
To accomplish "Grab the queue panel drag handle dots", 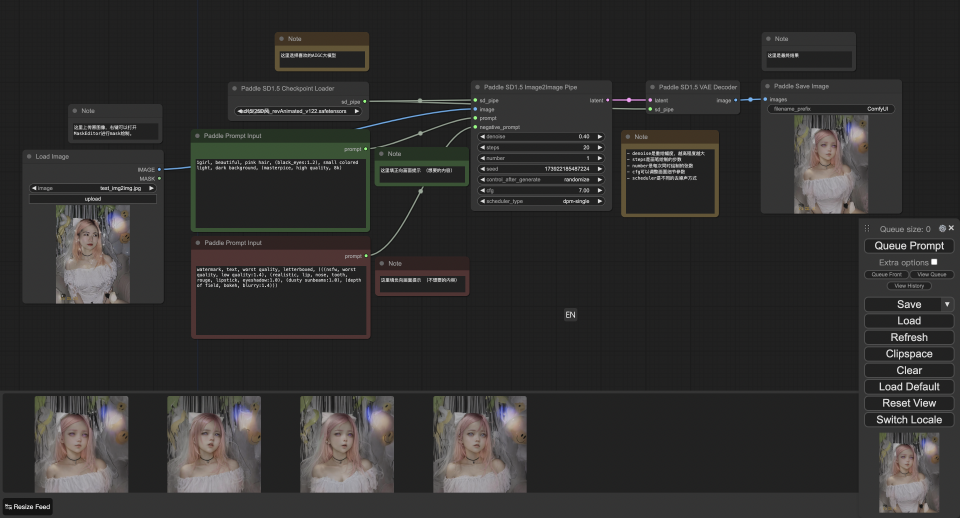I will click(867, 228).
